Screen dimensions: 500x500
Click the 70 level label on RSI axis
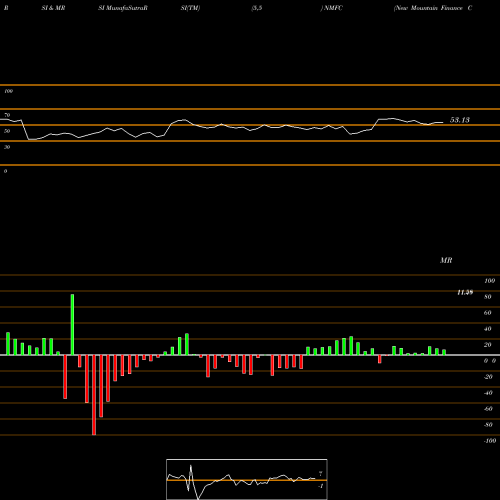pyautogui.click(x=7, y=115)
